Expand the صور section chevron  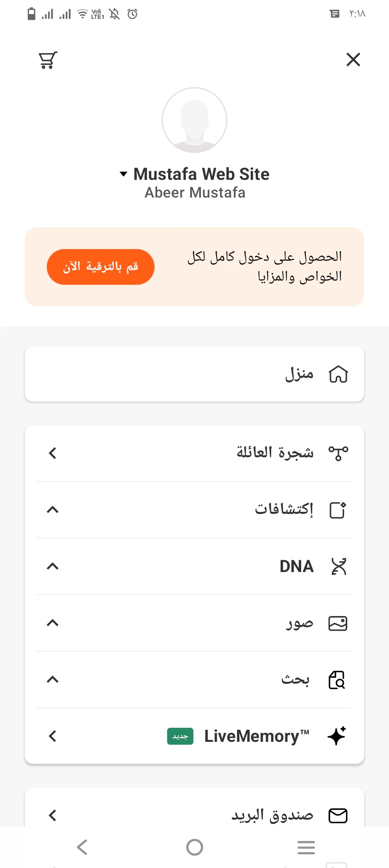53,623
